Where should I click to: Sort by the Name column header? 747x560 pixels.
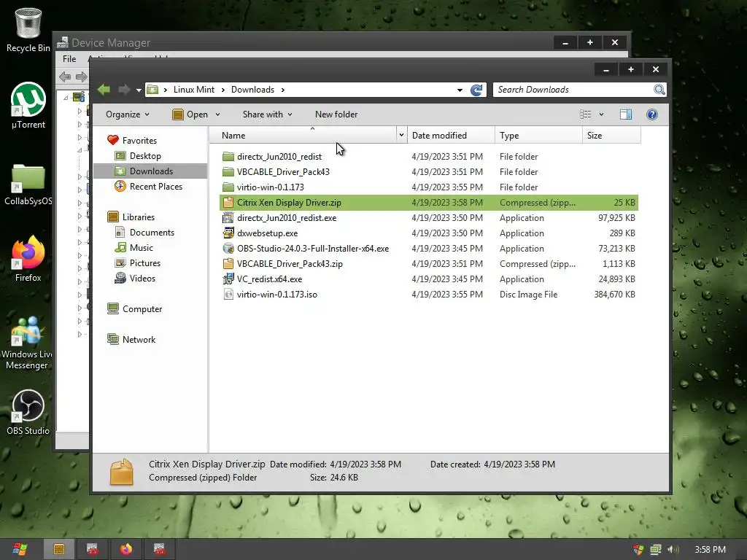[303, 135]
